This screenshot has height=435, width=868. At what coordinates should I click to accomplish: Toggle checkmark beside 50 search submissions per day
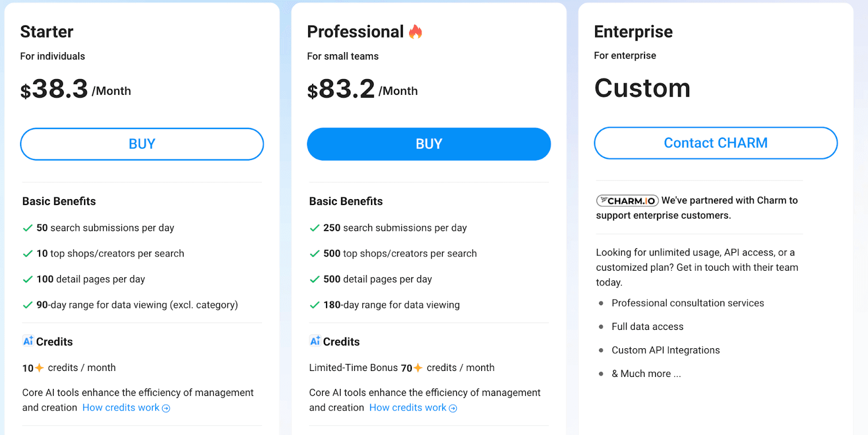pyautogui.click(x=28, y=228)
